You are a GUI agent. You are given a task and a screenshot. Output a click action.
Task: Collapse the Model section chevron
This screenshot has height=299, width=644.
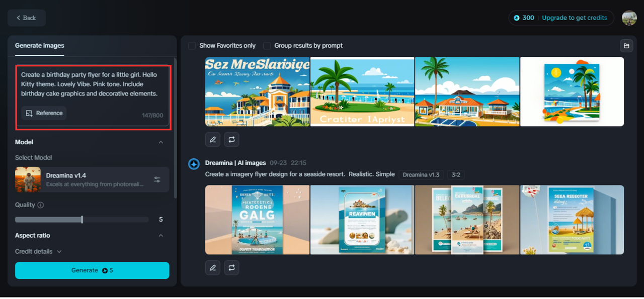161,142
